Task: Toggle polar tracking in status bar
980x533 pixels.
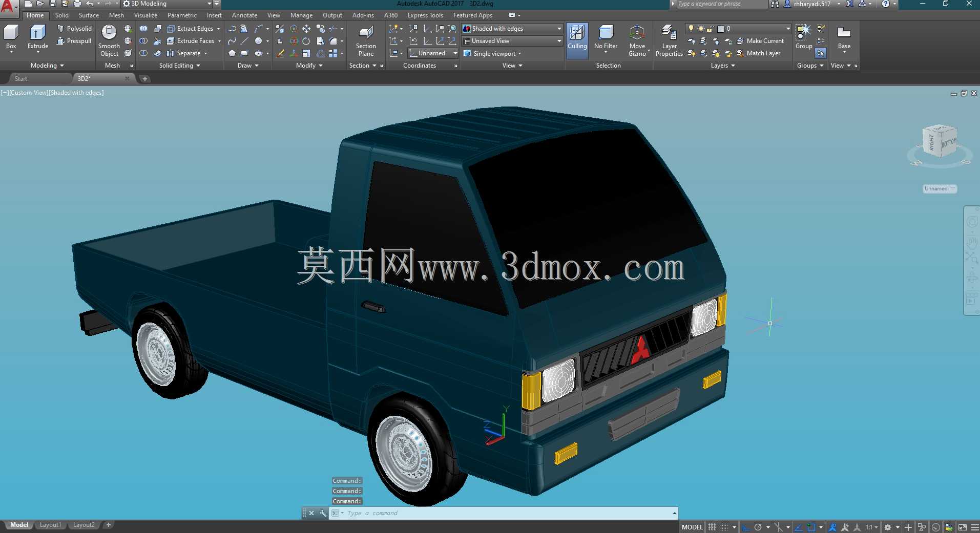Action: click(x=758, y=527)
